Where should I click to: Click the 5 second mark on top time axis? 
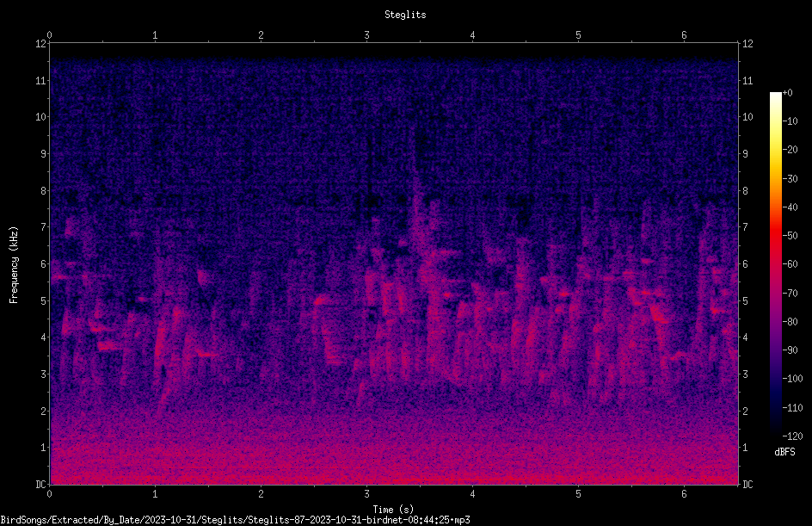(x=578, y=35)
